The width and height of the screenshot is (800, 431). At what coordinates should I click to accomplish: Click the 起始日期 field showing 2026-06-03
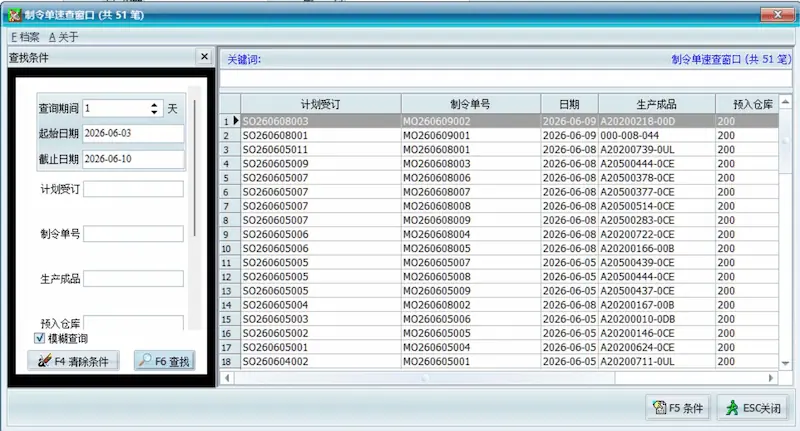click(133, 133)
